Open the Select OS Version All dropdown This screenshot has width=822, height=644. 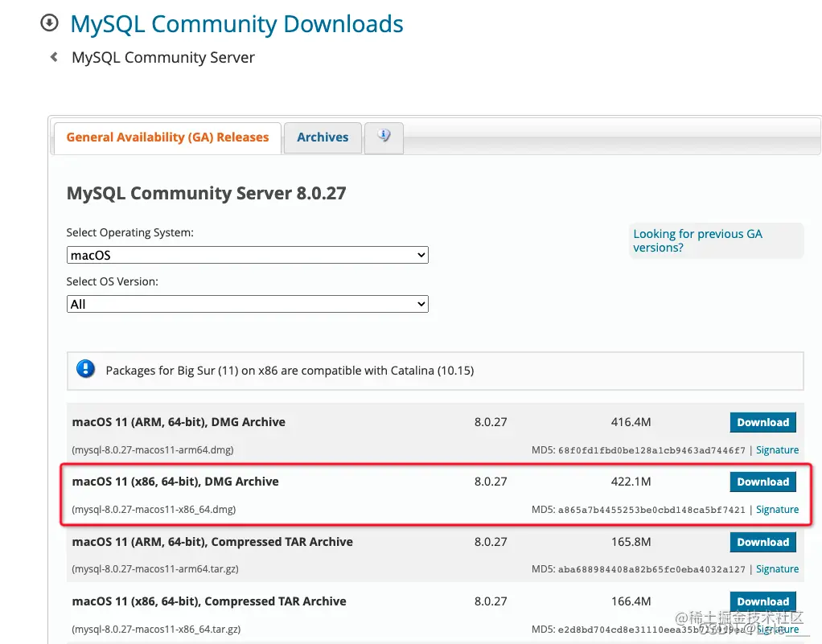[x=248, y=304]
